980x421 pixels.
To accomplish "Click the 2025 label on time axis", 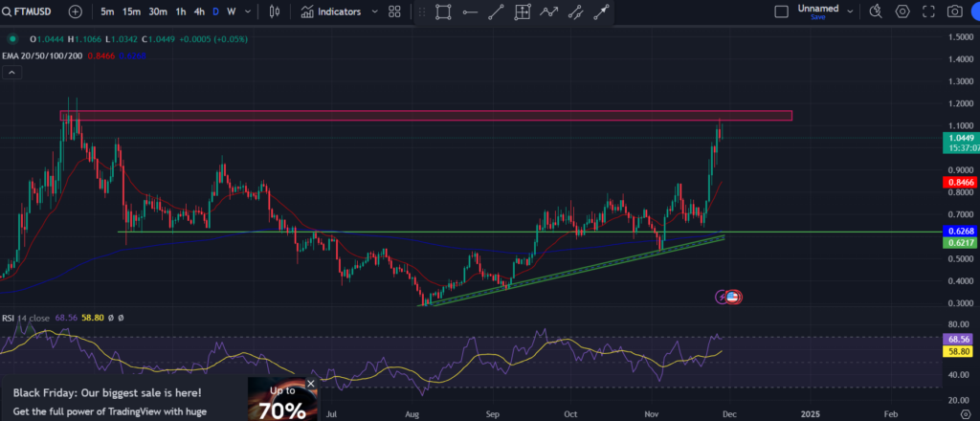I will point(811,414).
